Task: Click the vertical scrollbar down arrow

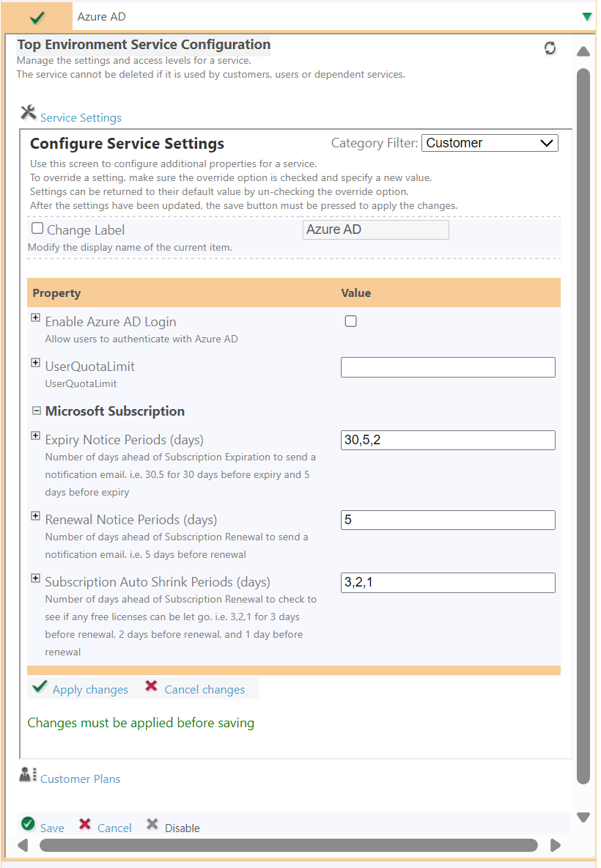Action: coord(583,817)
